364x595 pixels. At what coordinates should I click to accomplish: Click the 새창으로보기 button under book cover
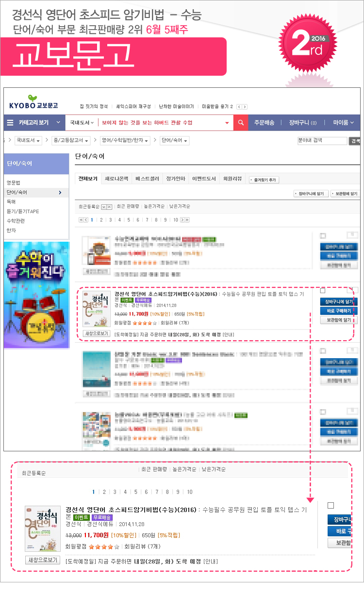point(96,334)
